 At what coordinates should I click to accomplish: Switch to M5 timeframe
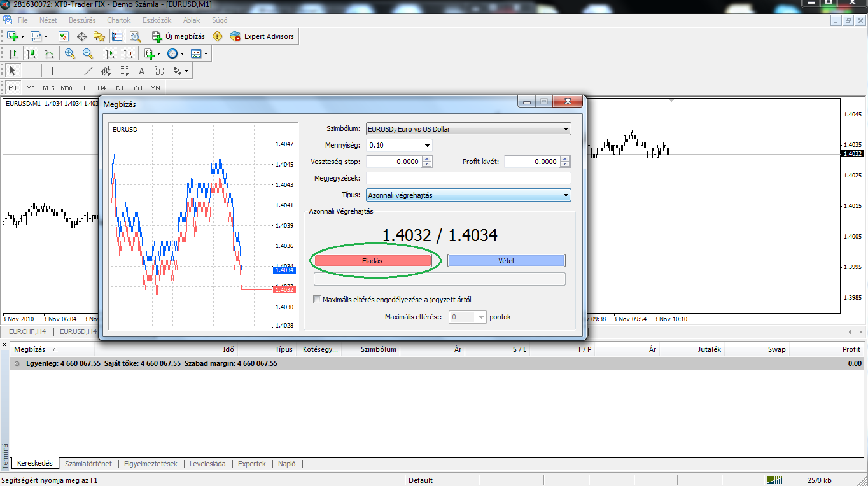click(31, 88)
